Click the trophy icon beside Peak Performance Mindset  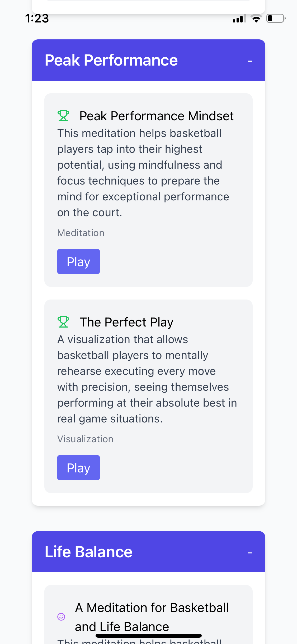(63, 116)
